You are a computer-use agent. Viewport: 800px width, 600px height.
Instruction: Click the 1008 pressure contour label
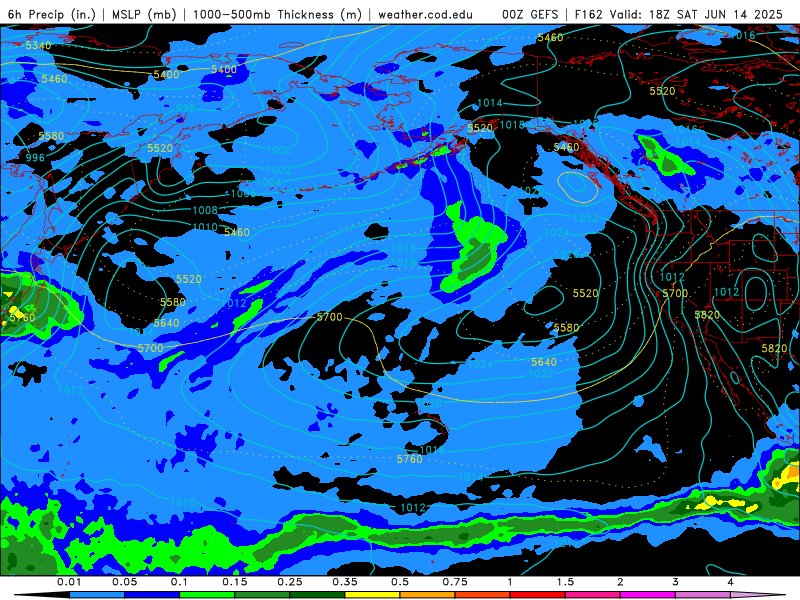(x=205, y=210)
